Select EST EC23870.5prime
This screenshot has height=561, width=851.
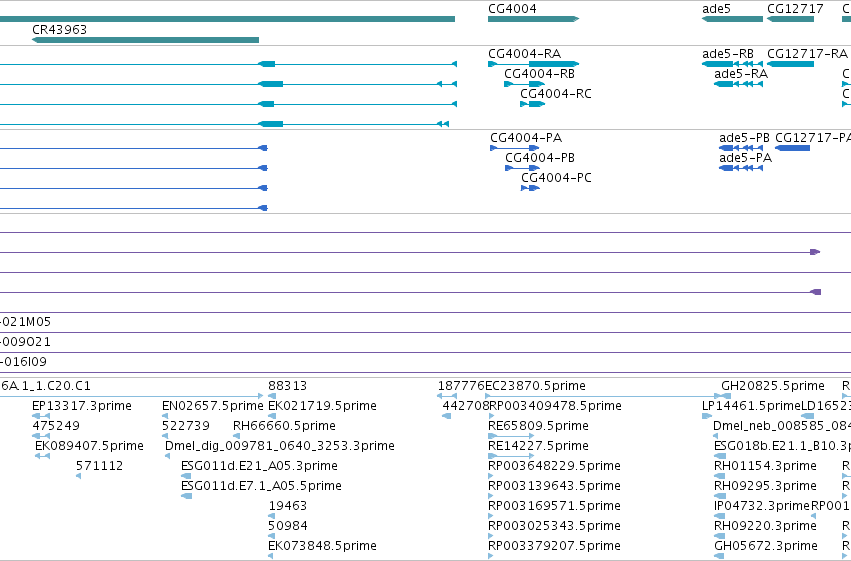tap(535, 386)
